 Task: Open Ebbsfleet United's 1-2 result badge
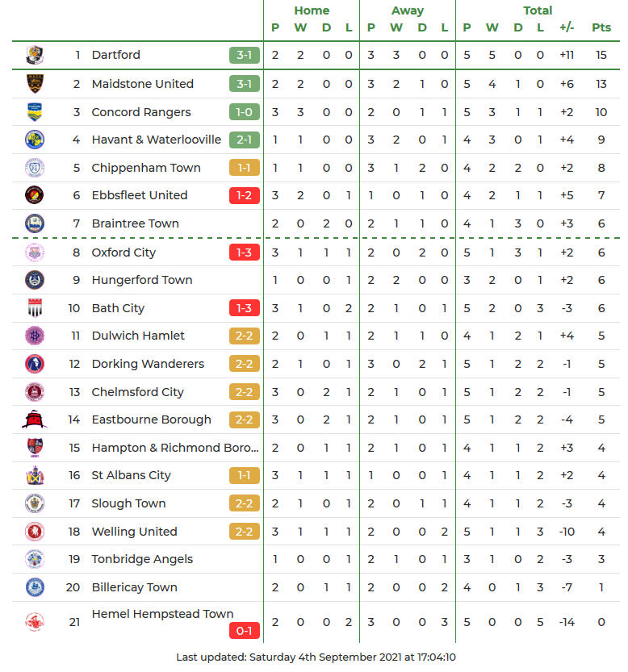pos(245,195)
